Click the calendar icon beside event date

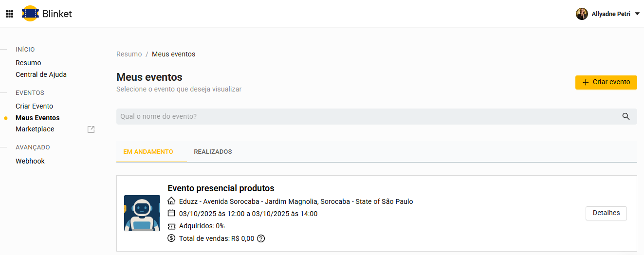click(171, 213)
